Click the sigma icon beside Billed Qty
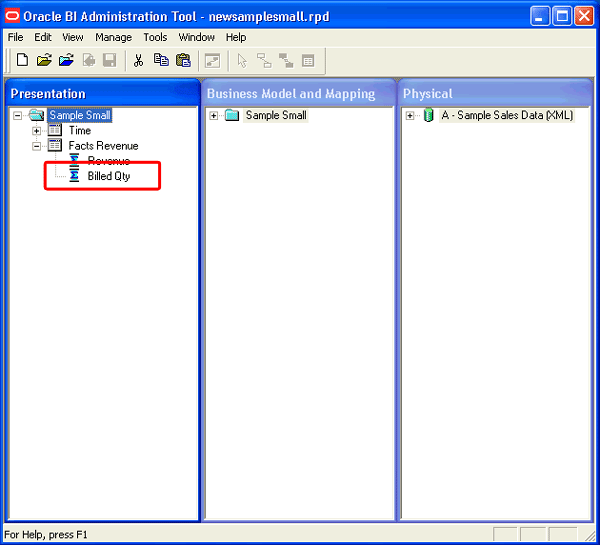Screen dimensions: 600x545 (x=74, y=175)
